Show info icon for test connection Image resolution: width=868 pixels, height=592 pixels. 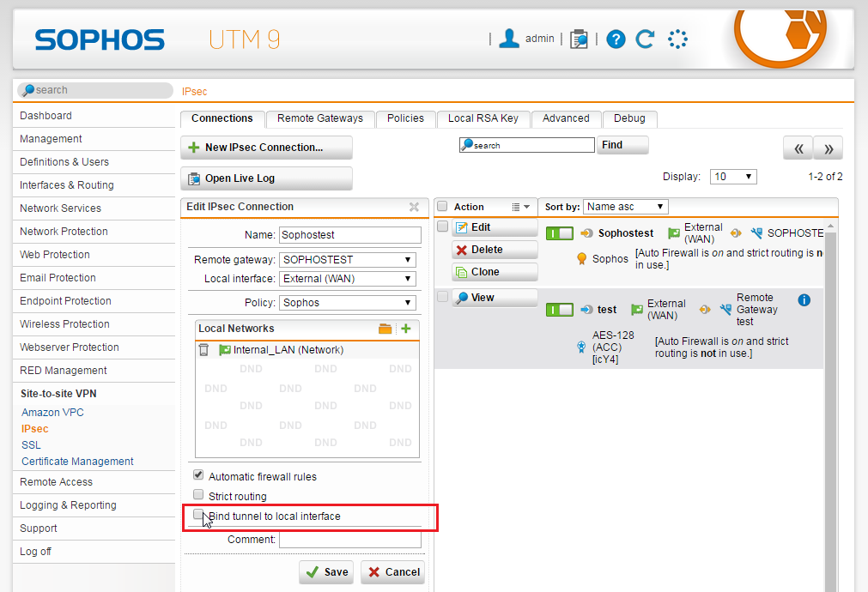coord(804,300)
